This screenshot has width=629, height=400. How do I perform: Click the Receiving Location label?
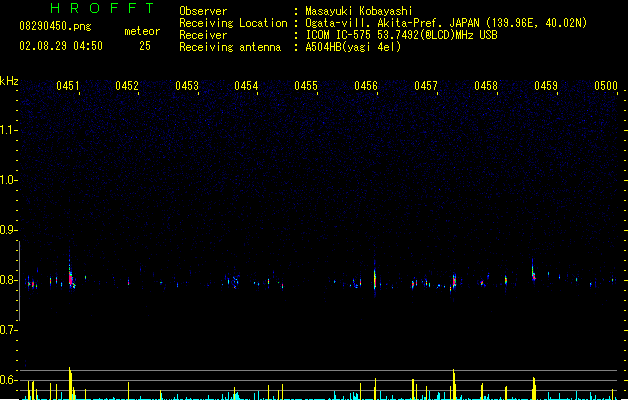(233, 23)
